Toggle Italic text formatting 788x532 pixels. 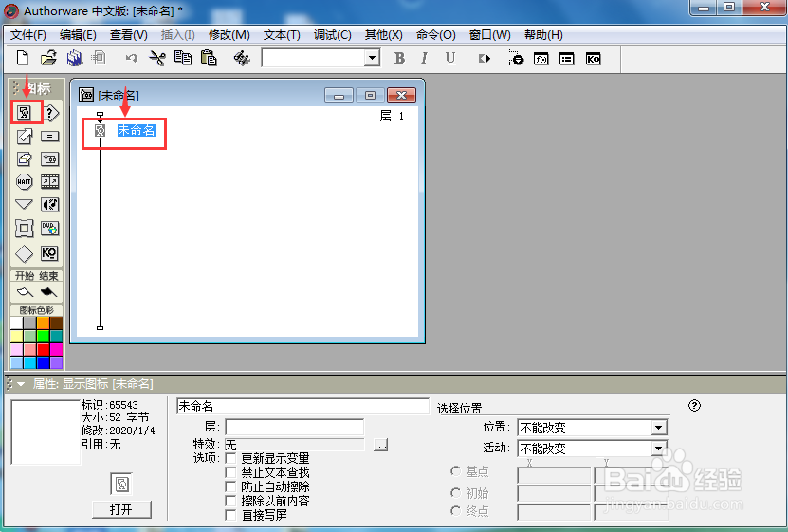pos(424,58)
